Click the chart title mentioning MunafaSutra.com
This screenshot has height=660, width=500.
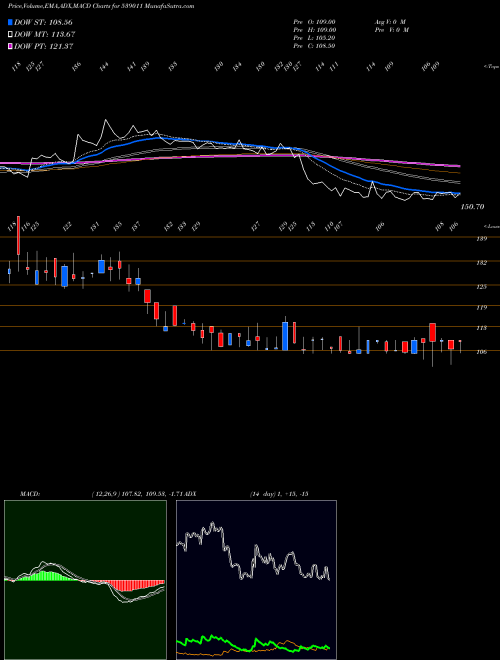[x=101, y=7]
